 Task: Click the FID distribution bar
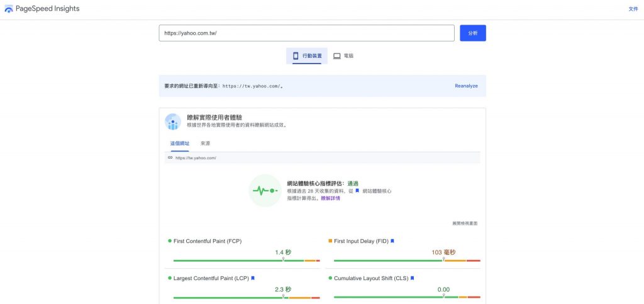click(407, 261)
